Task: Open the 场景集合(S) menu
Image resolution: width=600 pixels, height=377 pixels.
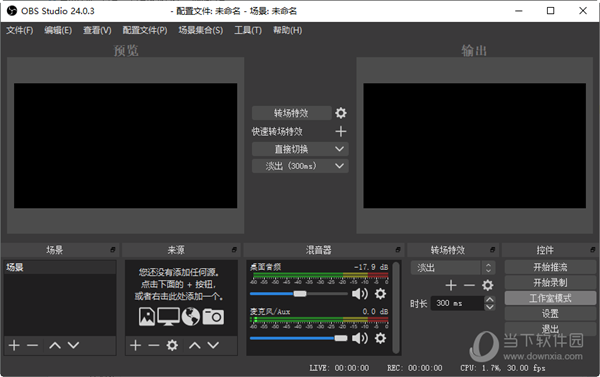Action: 201,30
